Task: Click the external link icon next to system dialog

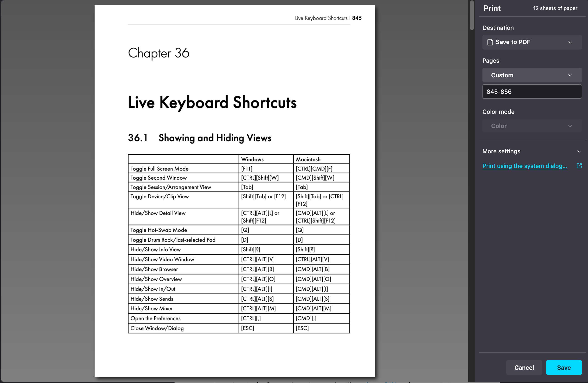Action: (579, 166)
